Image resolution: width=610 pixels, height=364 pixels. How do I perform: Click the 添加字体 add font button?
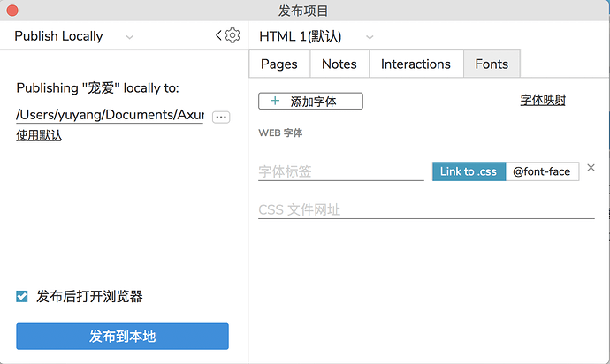(310, 102)
